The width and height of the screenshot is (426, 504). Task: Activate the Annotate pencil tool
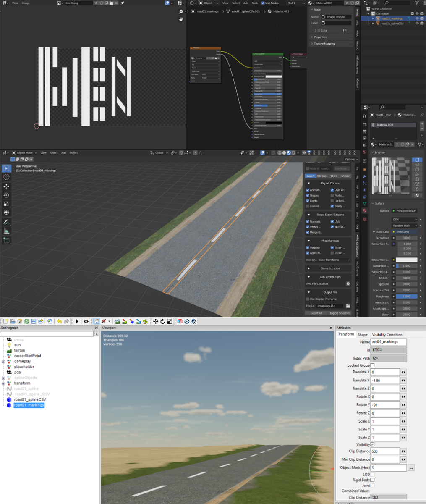(6, 222)
